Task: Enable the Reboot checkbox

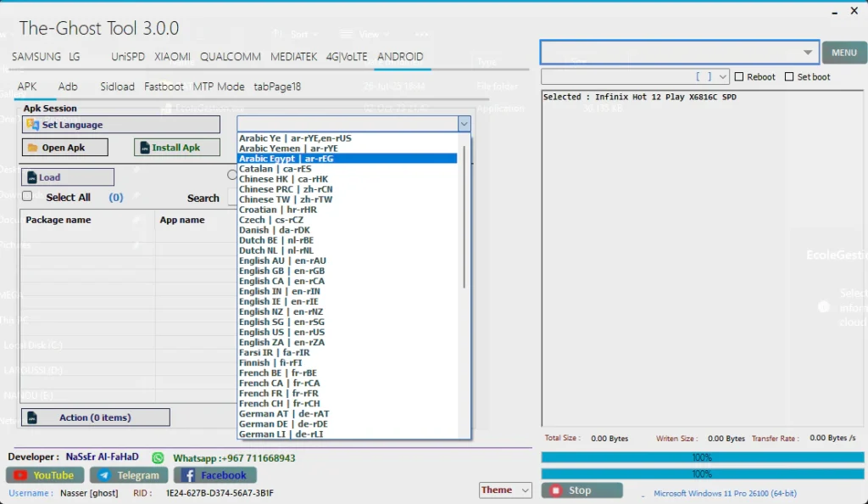Action: (739, 77)
